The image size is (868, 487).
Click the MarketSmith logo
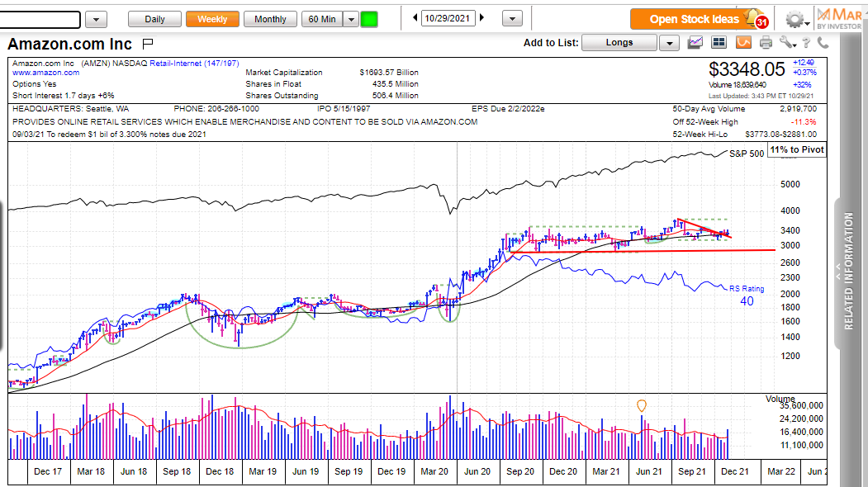pyautogui.click(x=840, y=17)
